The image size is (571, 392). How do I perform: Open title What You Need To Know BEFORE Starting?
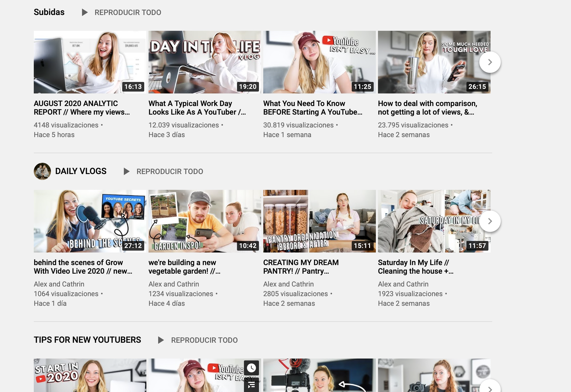(313, 108)
